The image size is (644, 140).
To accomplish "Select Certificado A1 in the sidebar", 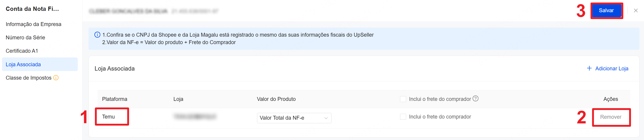I will tap(22, 51).
